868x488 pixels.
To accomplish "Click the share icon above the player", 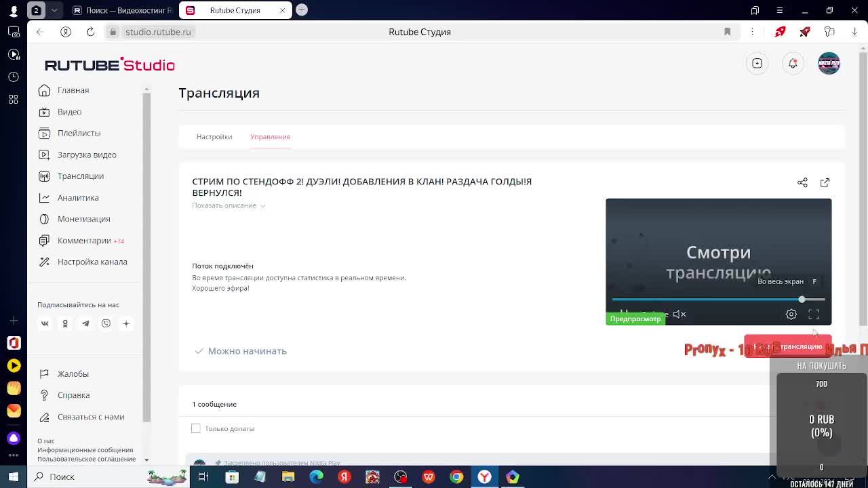I will point(802,182).
